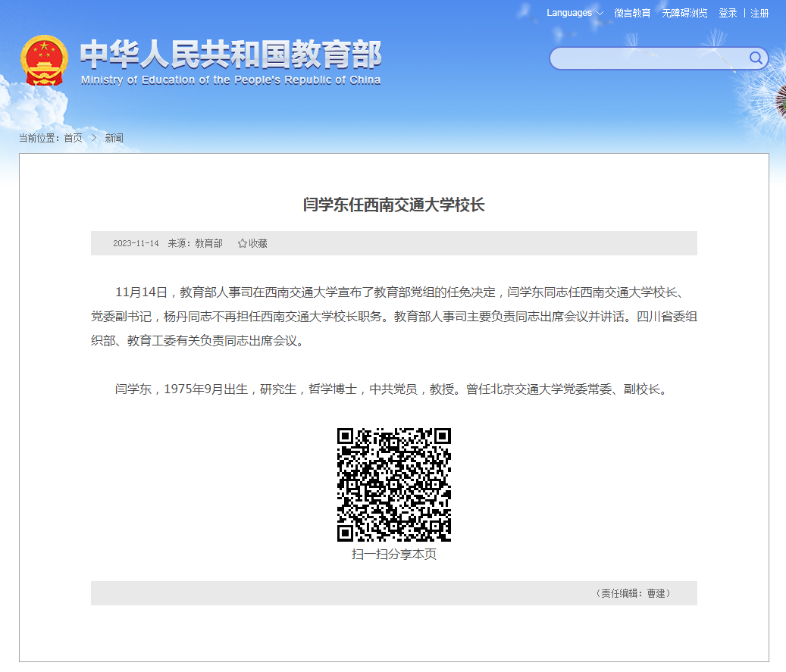Click the share QR code image

[393, 484]
